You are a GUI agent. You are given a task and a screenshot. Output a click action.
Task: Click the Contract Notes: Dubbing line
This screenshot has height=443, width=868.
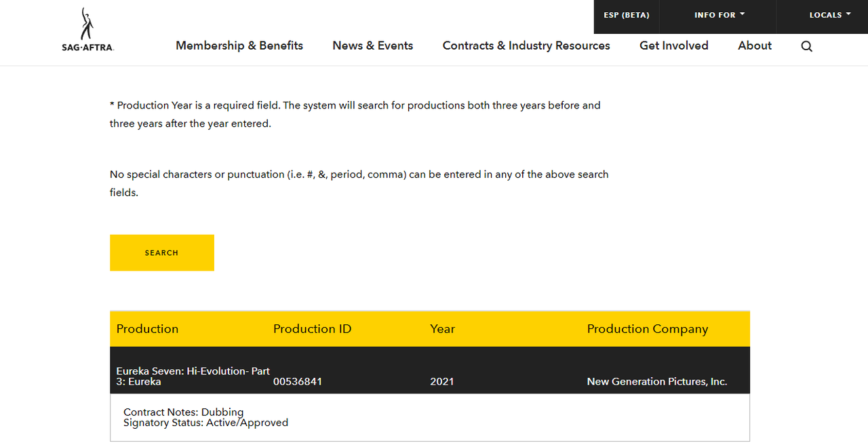tap(184, 412)
